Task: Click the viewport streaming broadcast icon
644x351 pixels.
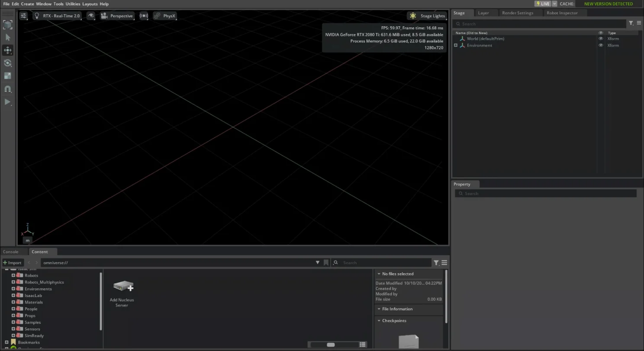Action: [x=144, y=16]
